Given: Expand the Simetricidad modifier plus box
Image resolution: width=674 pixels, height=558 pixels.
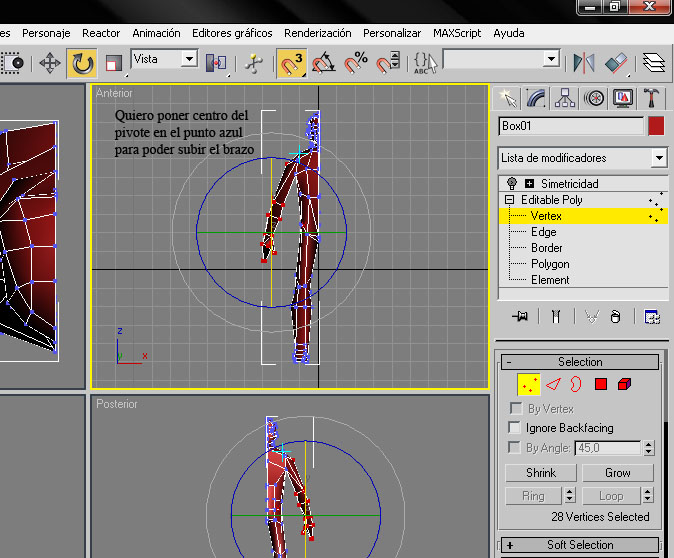Looking at the screenshot, I should pyautogui.click(x=530, y=184).
